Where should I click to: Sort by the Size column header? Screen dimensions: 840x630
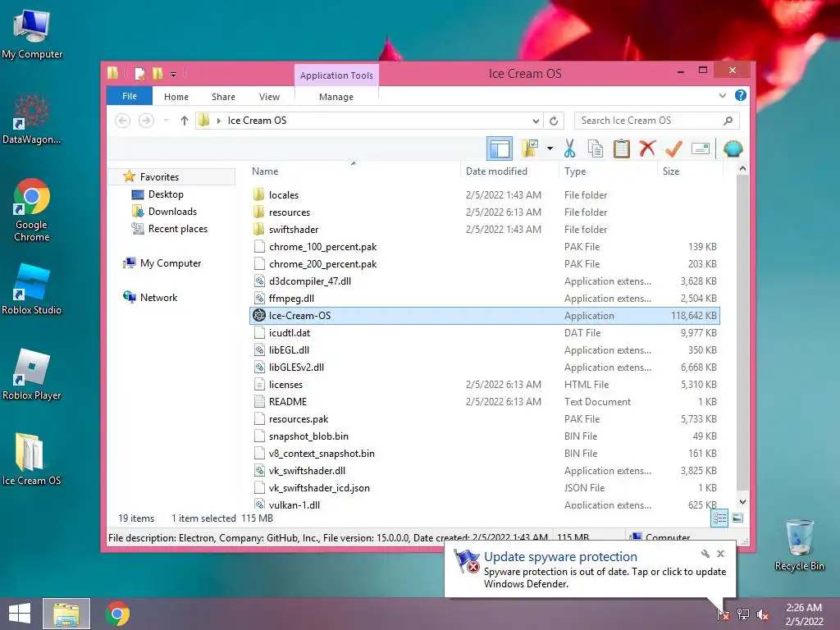[690, 171]
